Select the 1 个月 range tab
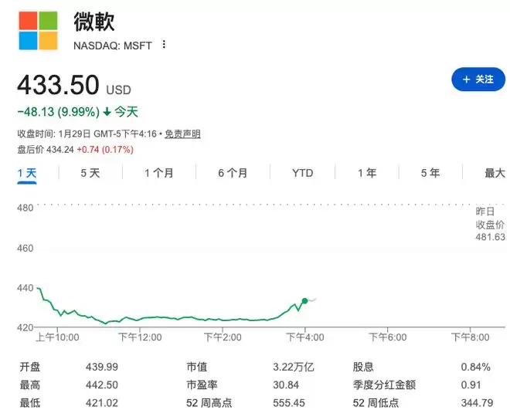This screenshot has height=420, width=510. (158, 173)
